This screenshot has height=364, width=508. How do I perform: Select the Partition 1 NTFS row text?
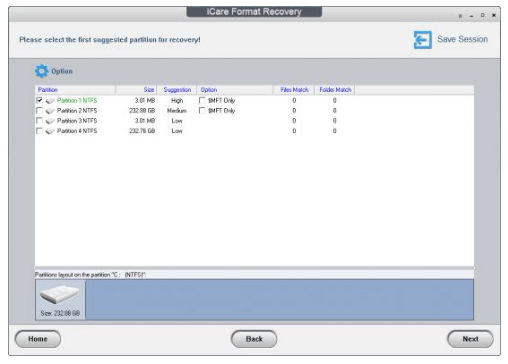77,100
